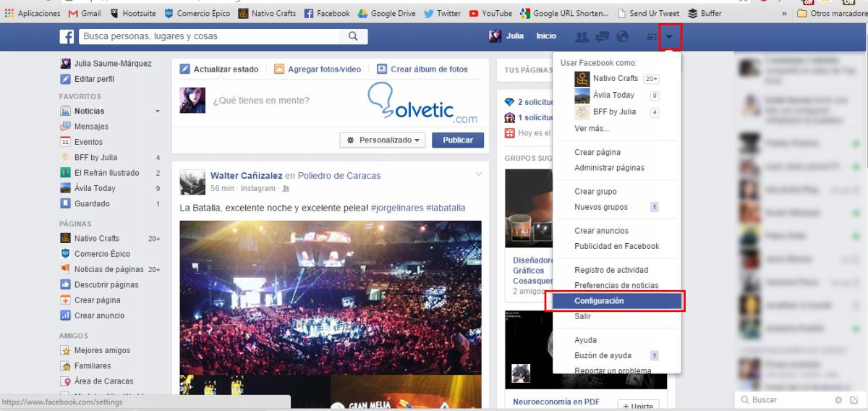Open Walter Cañizalez profile link
The height and width of the screenshot is (411, 868).
pos(246,176)
